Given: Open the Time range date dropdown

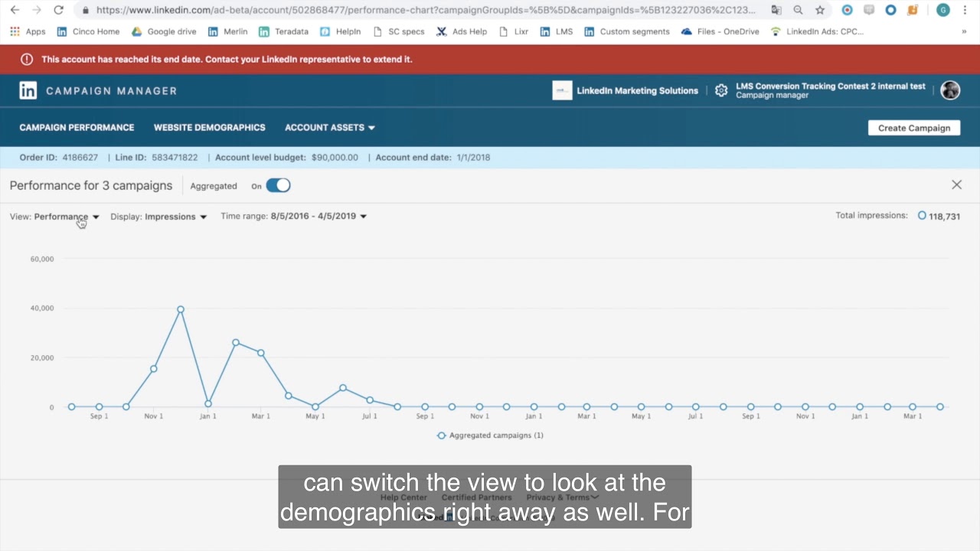Looking at the screenshot, I should click(x=294, y=217).
